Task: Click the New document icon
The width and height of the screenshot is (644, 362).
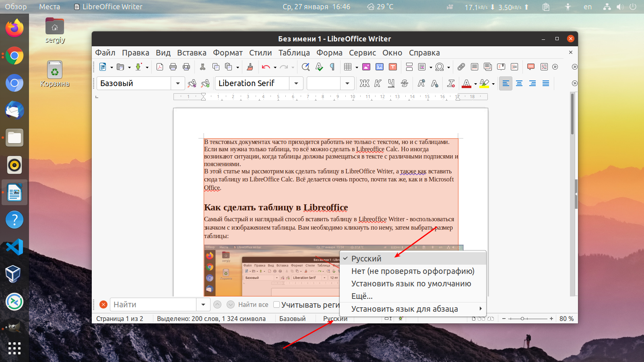Action: [x=103, y=67]
